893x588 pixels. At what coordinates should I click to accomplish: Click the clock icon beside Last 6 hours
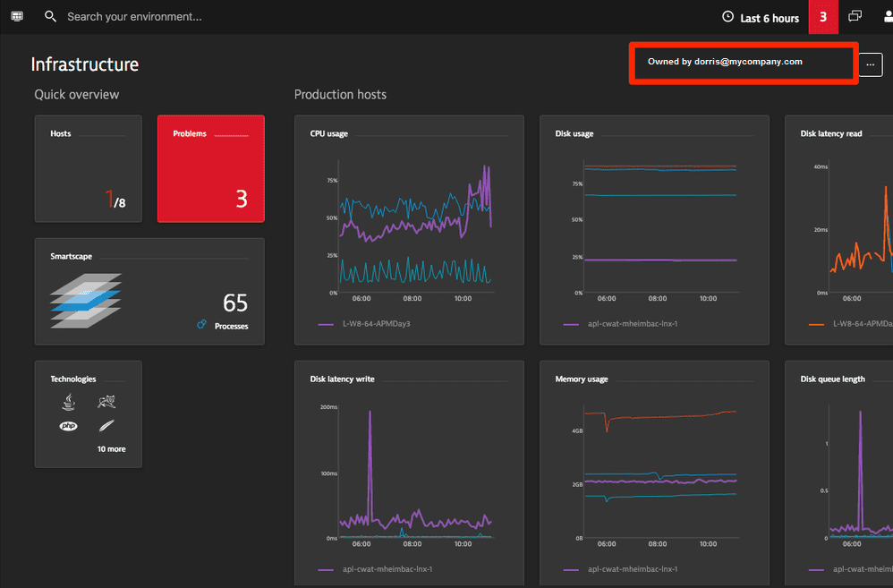click(x=727, y=16)
